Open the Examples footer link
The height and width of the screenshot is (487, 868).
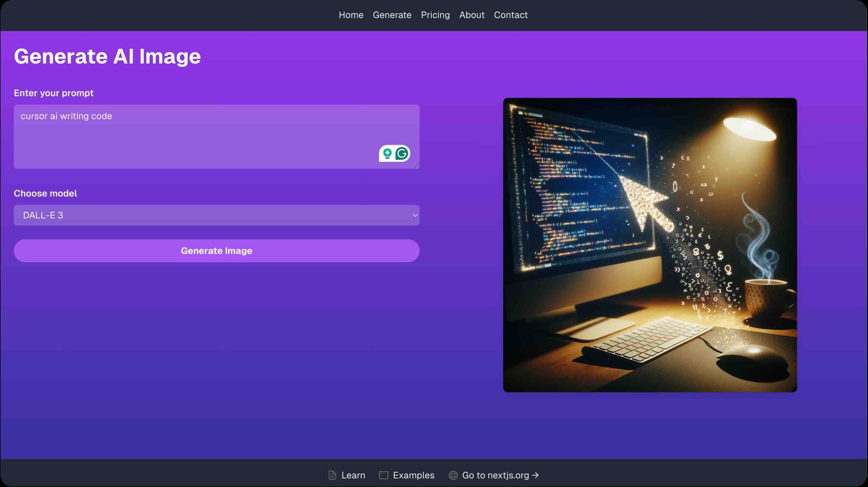413,475
